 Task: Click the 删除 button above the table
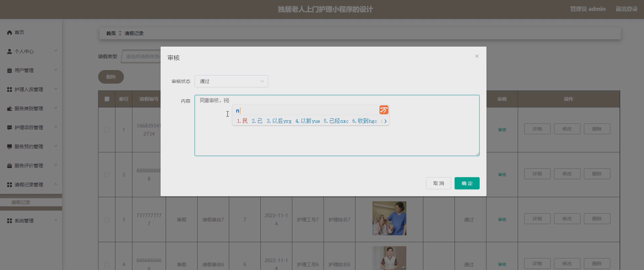coord(111,77)
